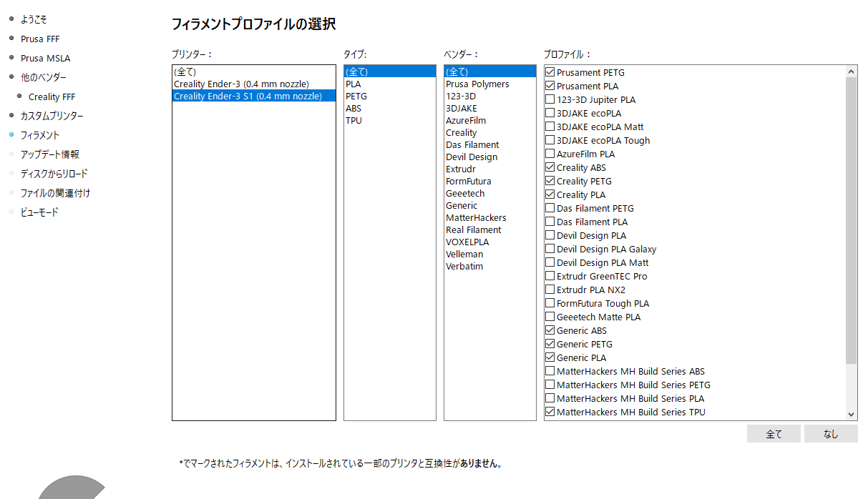Enable the Devil Design PLA Galaxy profile
The image size is (868, 499).
(x=550, y=249)
